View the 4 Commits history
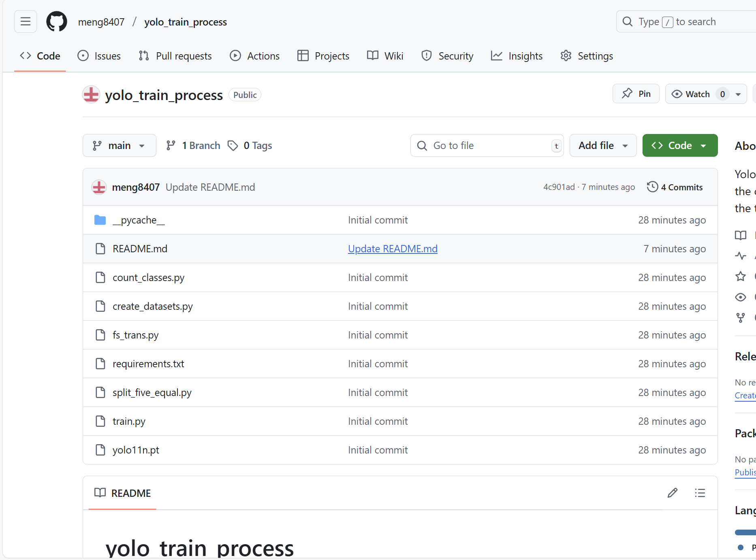The width and height of the screenshot is (756, 560). click(675, 187)
